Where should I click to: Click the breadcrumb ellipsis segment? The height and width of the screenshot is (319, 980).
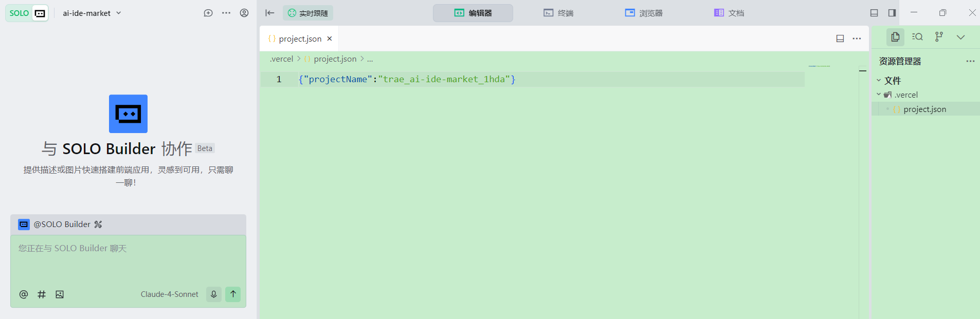click(370, 59)
